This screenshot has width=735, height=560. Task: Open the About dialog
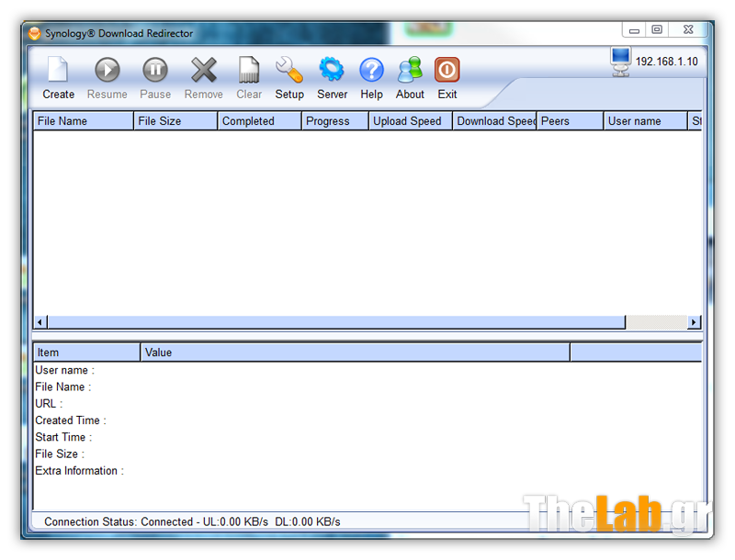click(x=410, y=70)
